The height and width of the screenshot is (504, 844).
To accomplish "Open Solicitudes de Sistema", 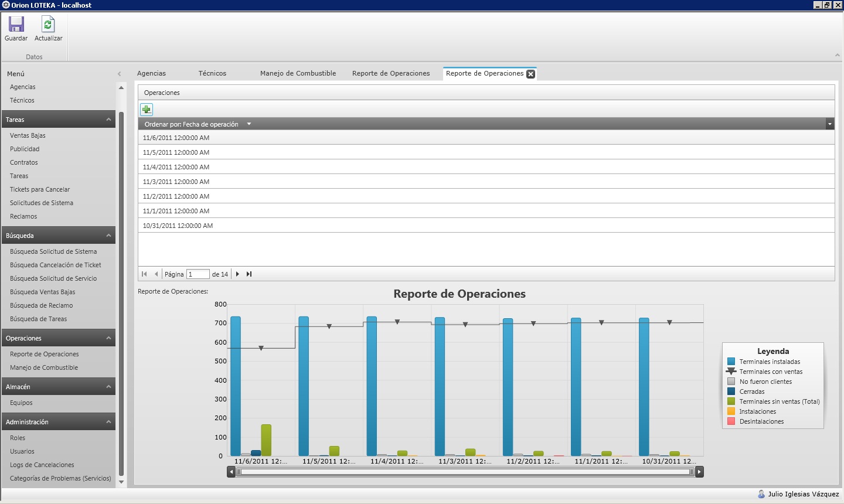I will click(x=42, y=203).
